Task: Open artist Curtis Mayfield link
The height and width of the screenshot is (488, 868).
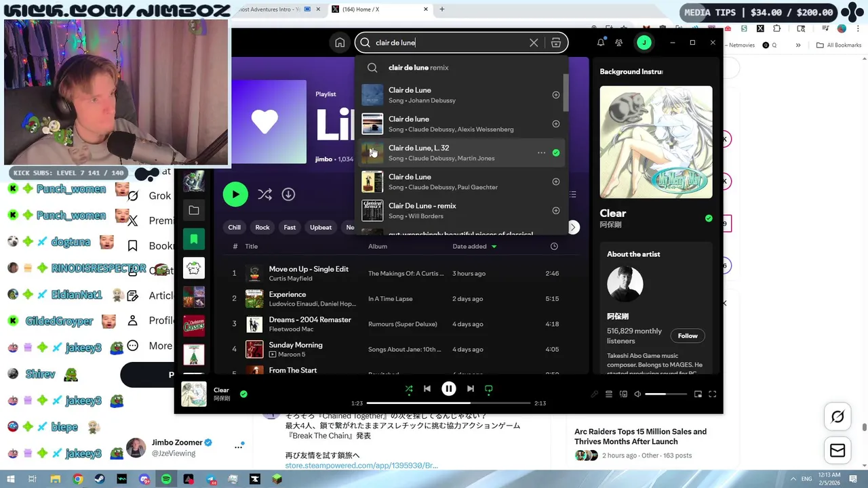Action: tap(290, 279)
